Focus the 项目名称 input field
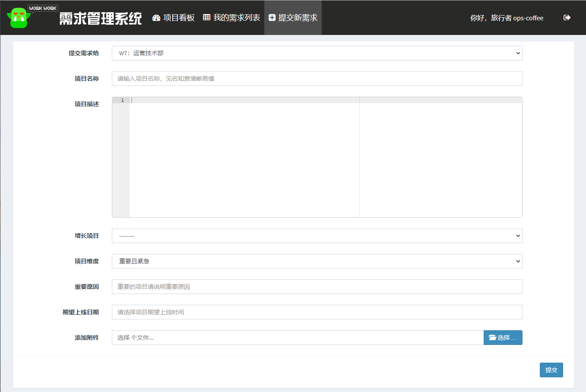 tap(317, 79)
